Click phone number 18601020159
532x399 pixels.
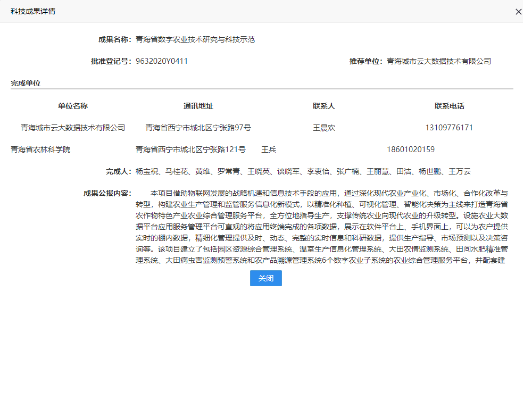(411, 149)
